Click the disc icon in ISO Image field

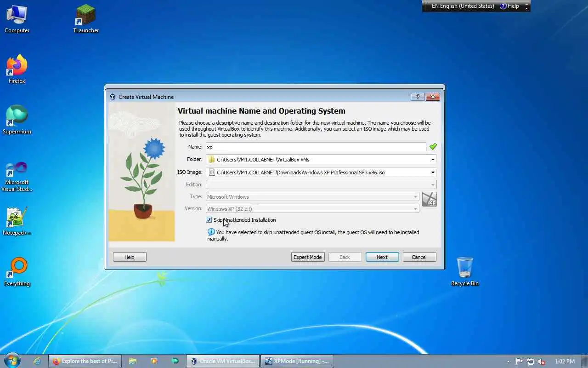pos(211,172)
